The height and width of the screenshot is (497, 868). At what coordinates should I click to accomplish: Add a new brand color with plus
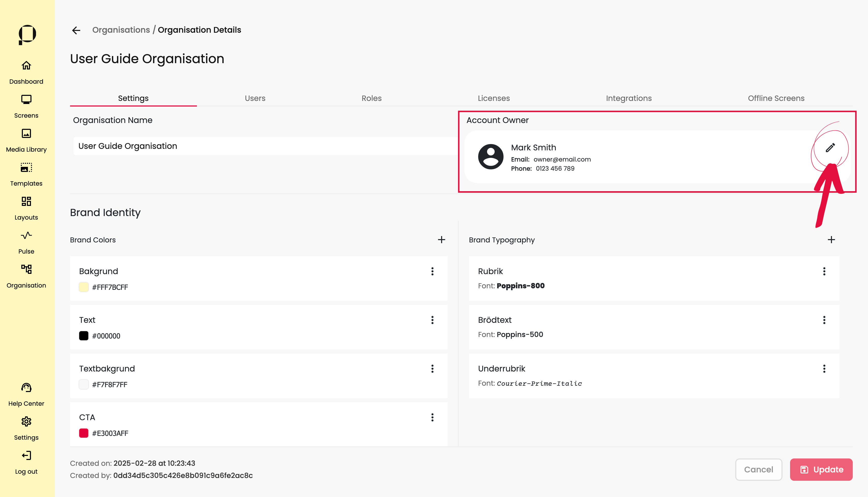click(x=441, y=240)
